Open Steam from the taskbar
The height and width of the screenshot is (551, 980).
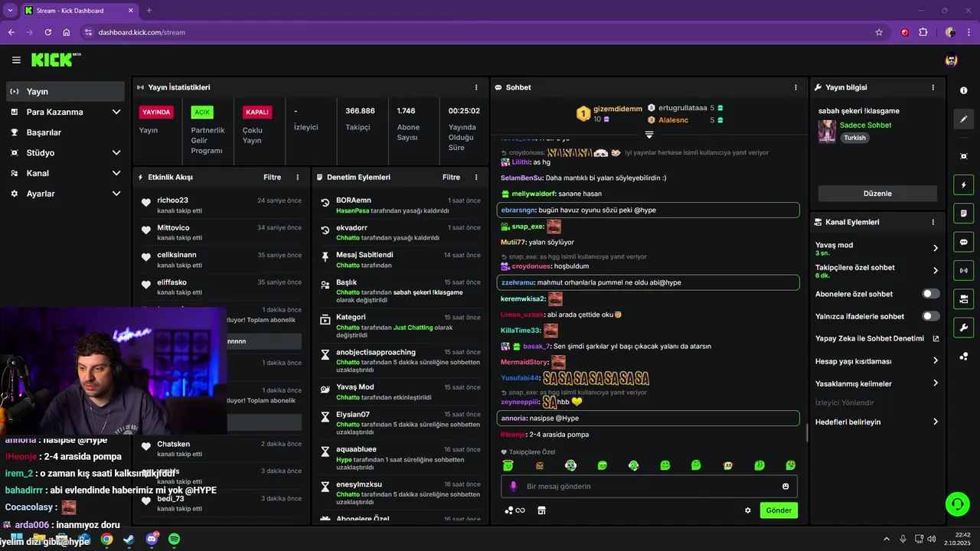click(129, 539)
